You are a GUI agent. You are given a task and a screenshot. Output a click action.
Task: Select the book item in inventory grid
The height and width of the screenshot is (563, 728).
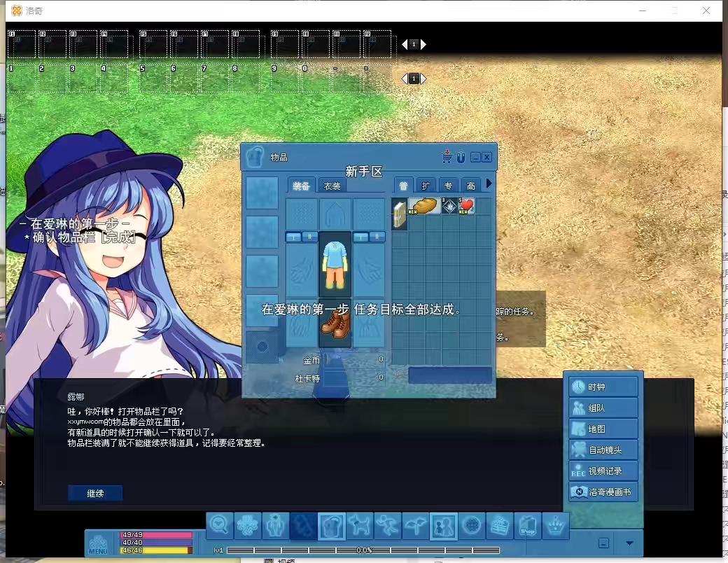click(x=399, y=214)
